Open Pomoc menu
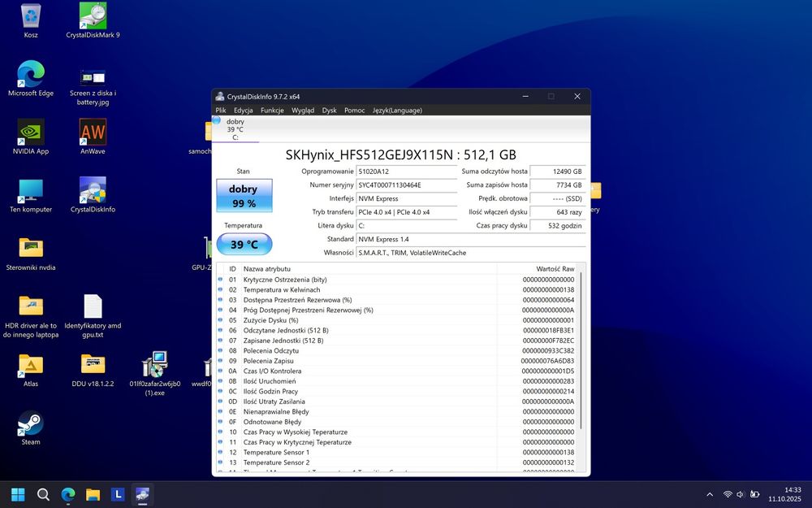 [x=354, y=110]
